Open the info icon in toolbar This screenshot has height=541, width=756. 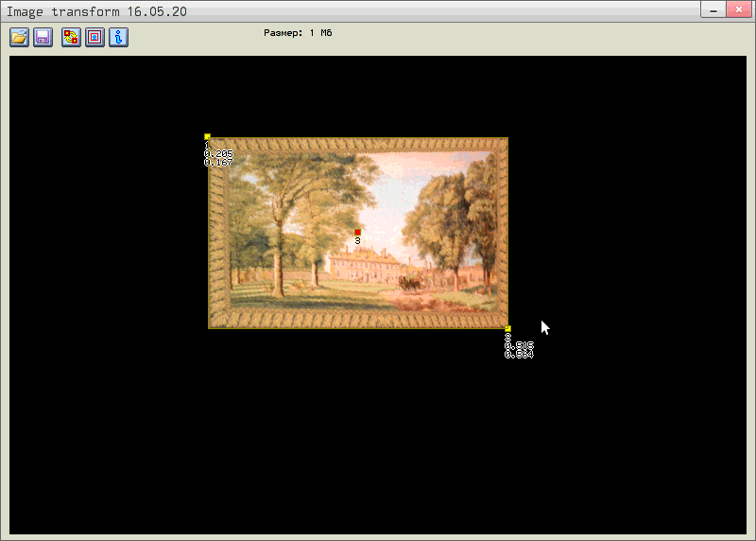tap(117, 37)
